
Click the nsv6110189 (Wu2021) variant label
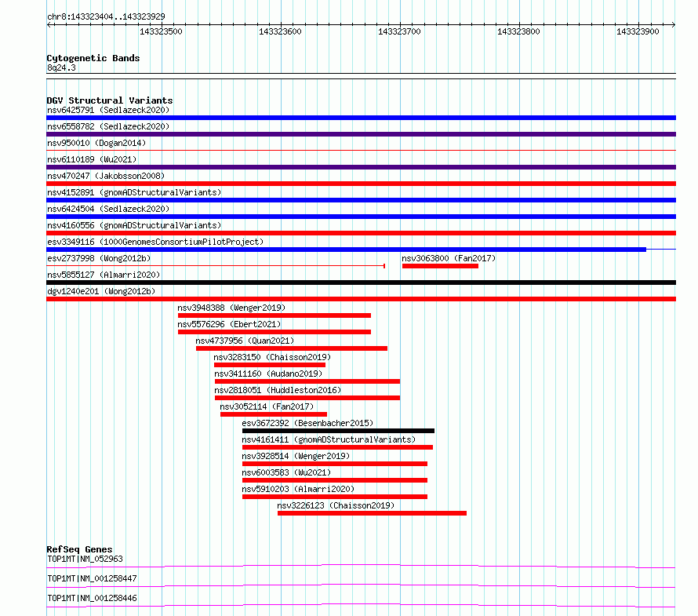pos(92,159)
